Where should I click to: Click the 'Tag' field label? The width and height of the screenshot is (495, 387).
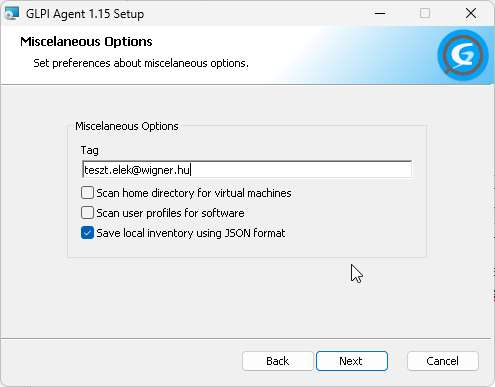[x=90, y=150]
